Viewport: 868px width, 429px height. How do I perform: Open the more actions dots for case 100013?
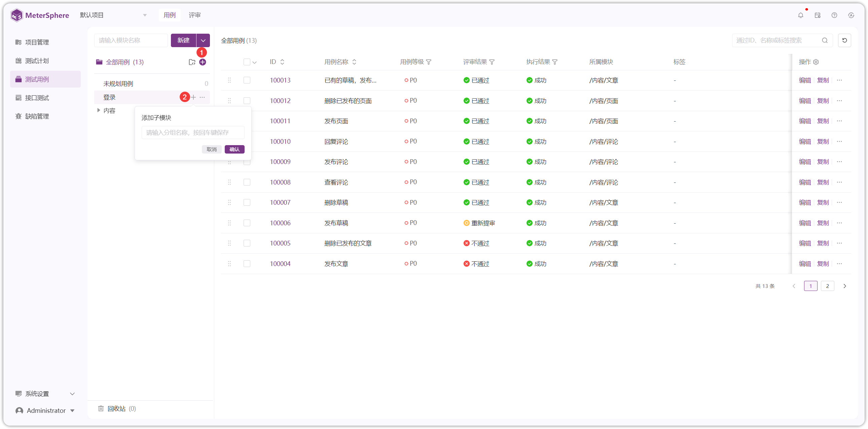pos(839,80)
